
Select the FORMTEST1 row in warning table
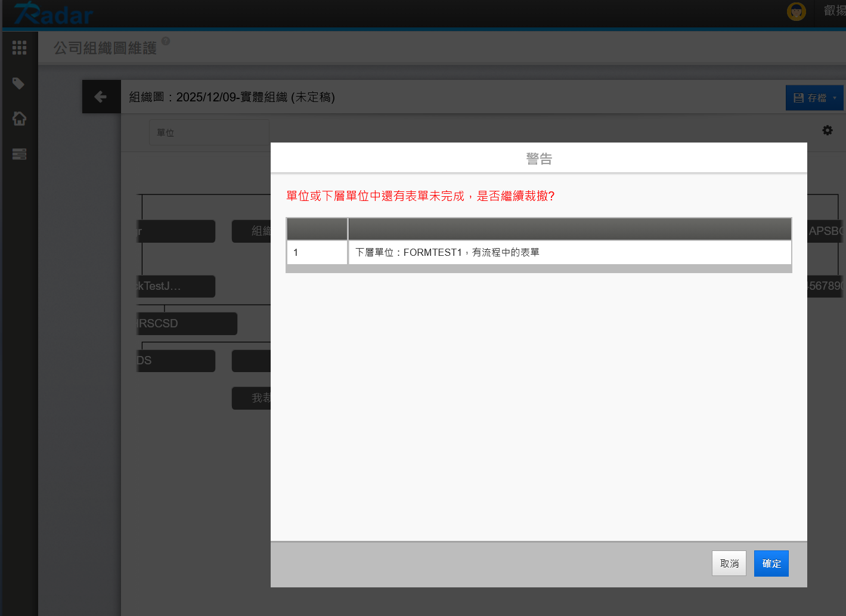coord(569,252)
